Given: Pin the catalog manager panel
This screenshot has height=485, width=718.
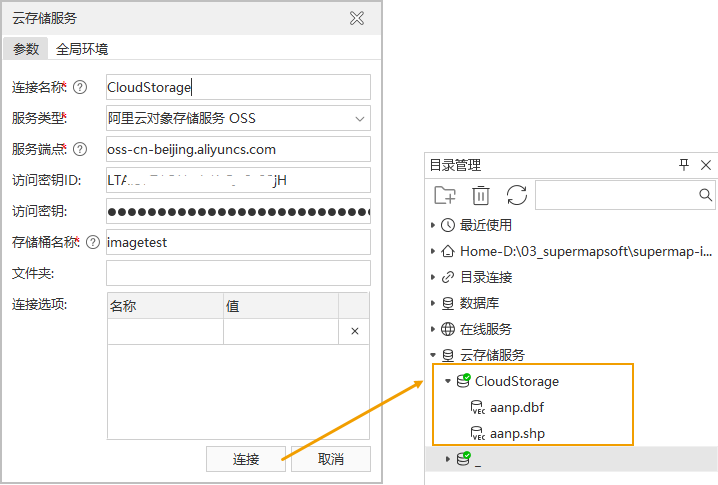Looking at the screenshot, I should [x=684, y=165].
